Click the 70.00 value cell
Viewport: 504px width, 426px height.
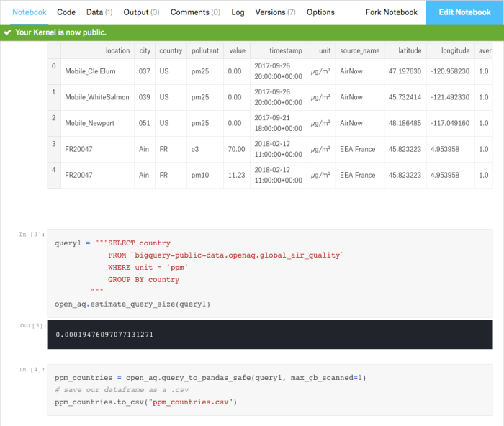coord(236,149)
